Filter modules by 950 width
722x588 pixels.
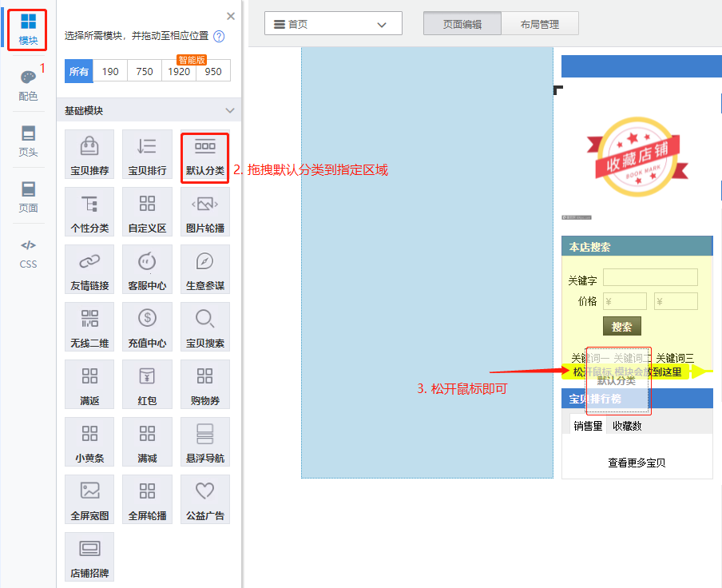point(213,71)
